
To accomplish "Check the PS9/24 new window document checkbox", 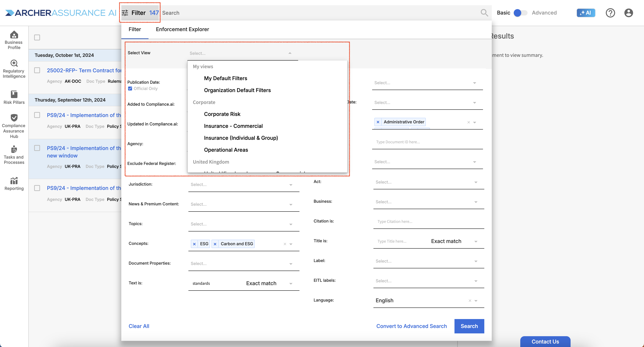I will click(37, 148).
